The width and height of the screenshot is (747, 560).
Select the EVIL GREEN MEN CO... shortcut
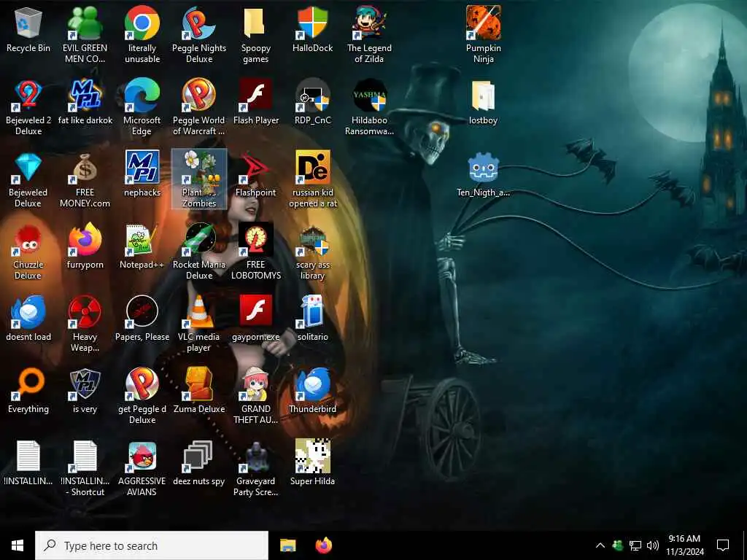tap(85, 34)
